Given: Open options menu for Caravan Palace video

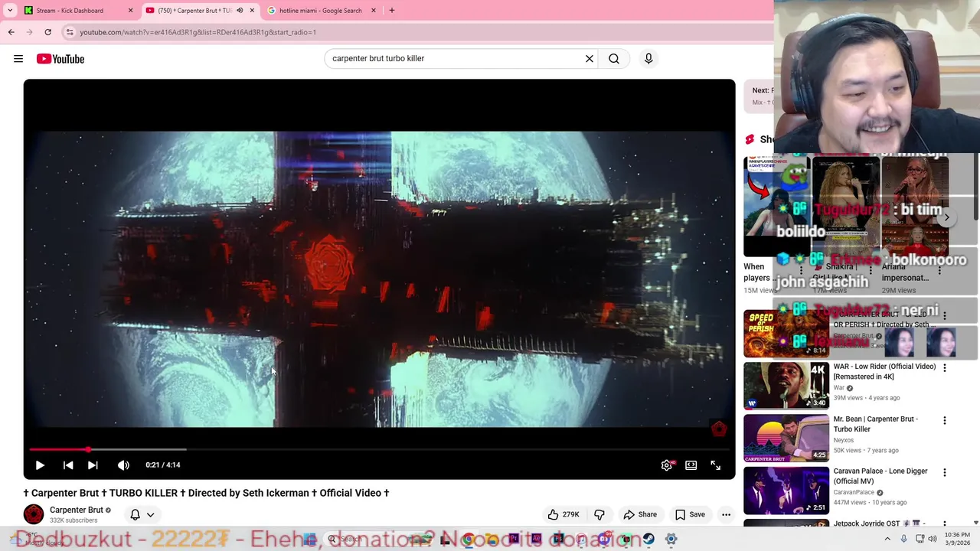Looking at the screenshot, I should [x=944, y=472].
